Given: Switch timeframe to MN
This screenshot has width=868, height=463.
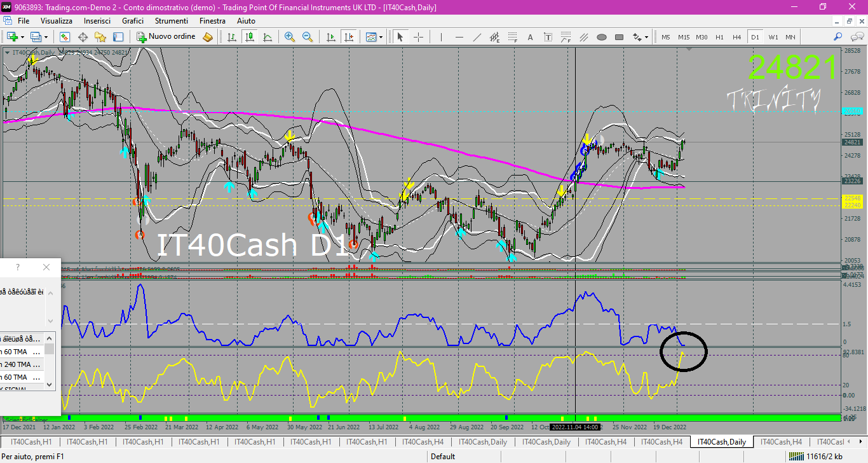Looking at the screenshot, I should pos(790,37).
